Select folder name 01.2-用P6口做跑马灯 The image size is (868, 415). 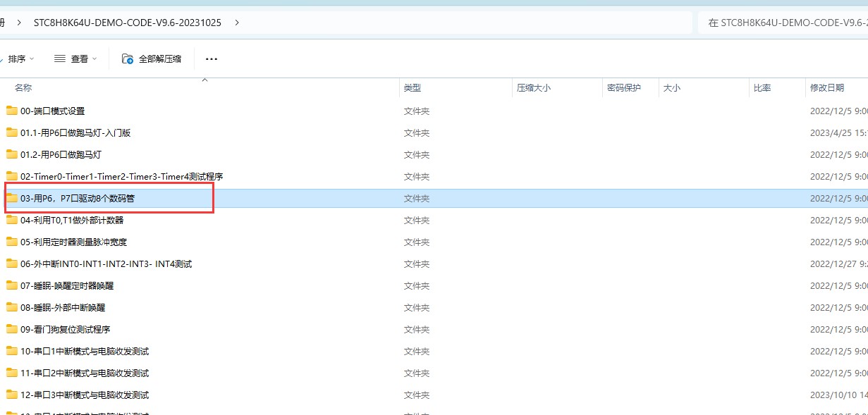click(x=61, y=154)
